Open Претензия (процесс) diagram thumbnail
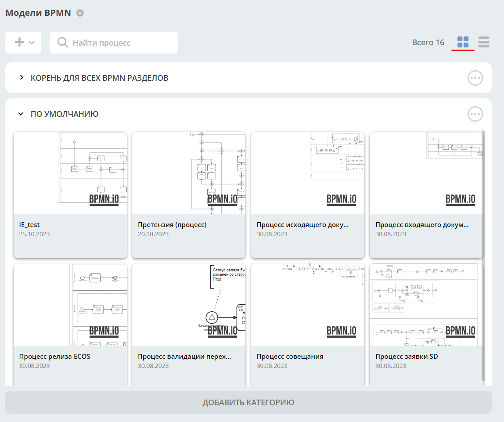 189,173
